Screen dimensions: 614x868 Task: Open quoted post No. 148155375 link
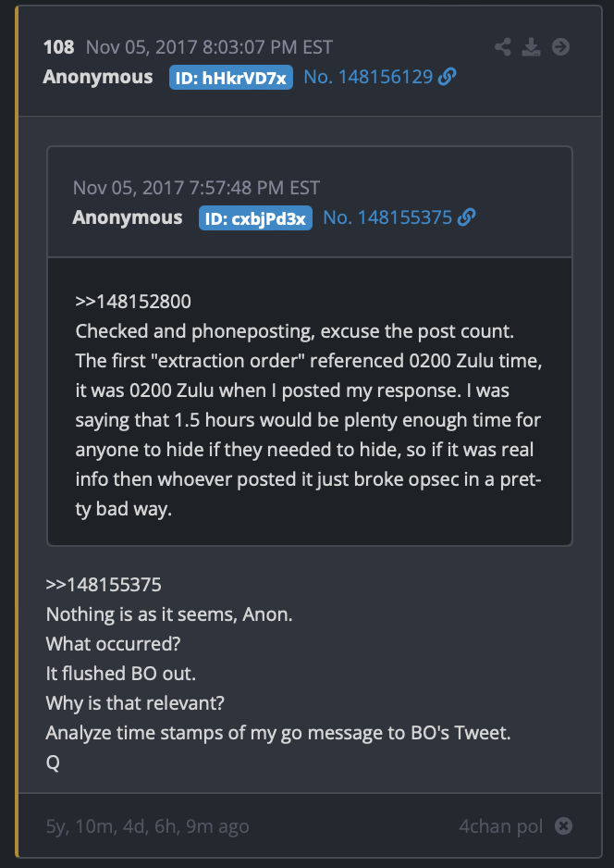pos(387,217)
